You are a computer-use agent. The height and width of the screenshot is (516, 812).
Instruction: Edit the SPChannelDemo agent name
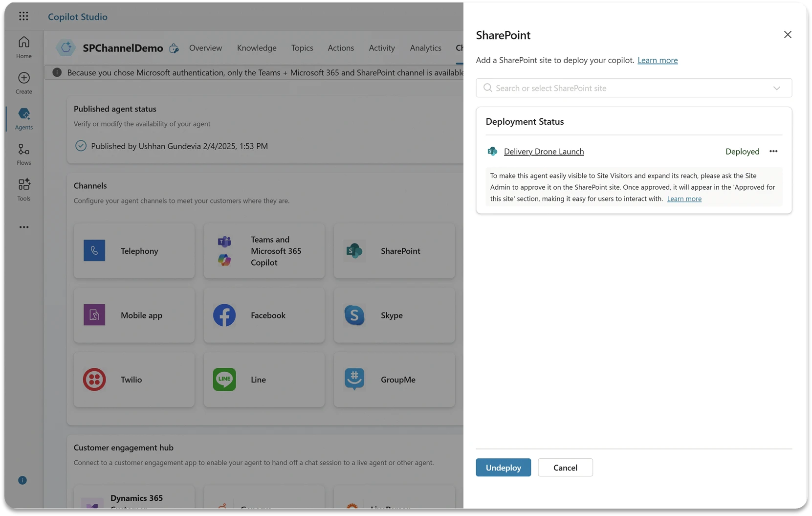point(174,48)
